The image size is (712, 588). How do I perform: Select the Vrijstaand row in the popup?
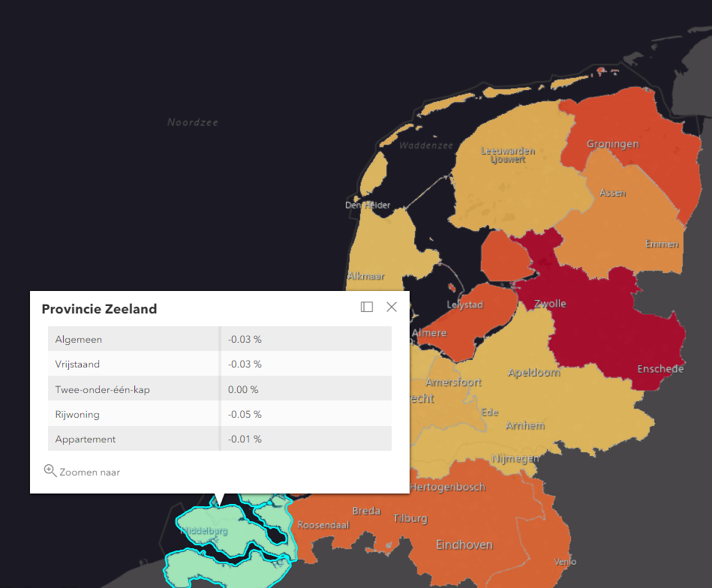point(133,363)
